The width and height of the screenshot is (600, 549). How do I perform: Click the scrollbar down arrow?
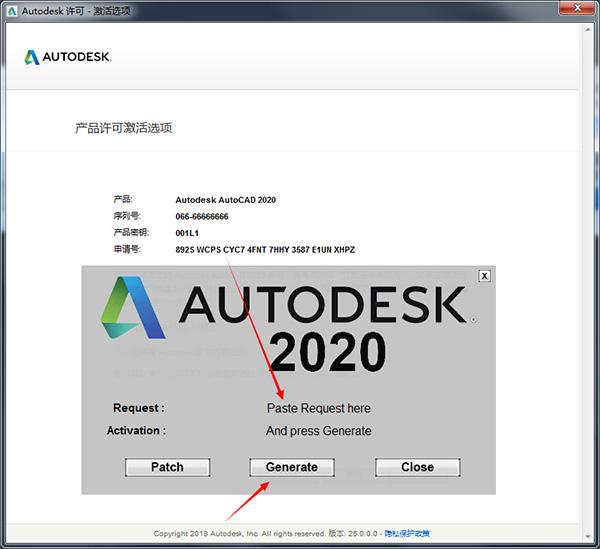coord(588,536)
